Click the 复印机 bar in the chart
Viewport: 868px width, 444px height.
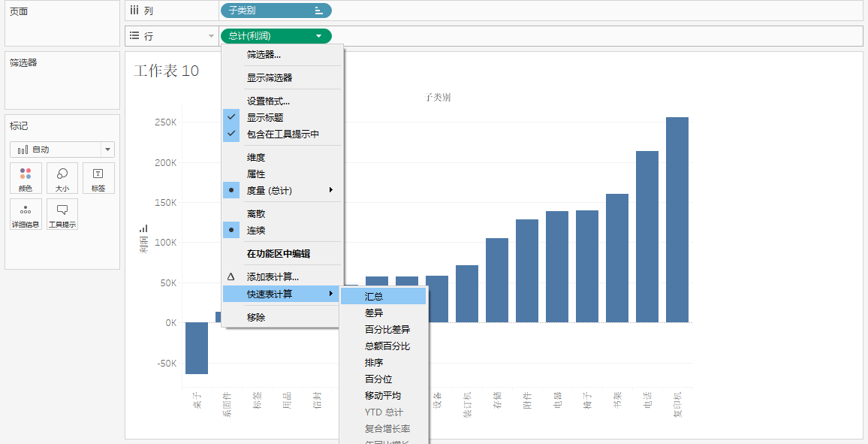coord(677,220)
